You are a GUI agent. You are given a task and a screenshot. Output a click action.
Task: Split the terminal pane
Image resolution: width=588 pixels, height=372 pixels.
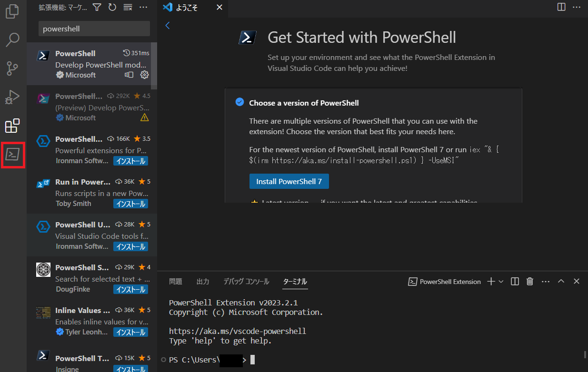(515, 282)
